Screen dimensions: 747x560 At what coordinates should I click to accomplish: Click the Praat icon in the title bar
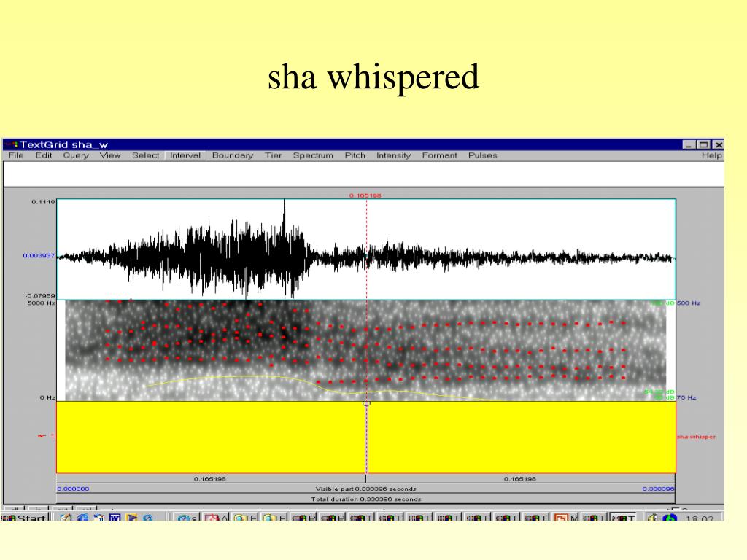pos(12,145)
